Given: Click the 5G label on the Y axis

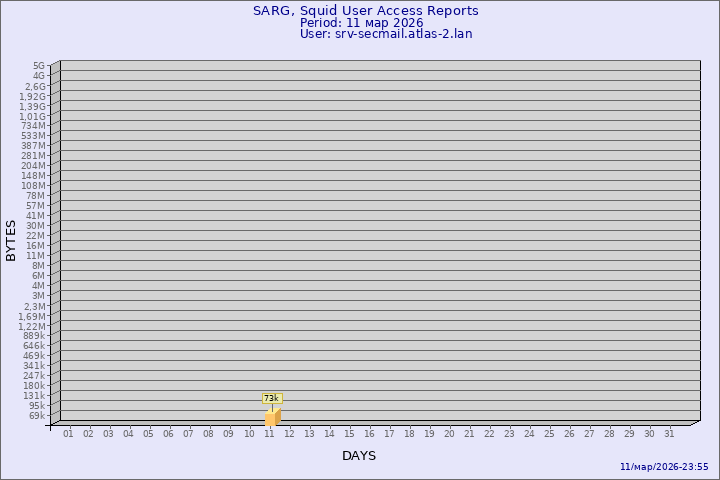Looking at the screenshot, I should tap(38, 66).
